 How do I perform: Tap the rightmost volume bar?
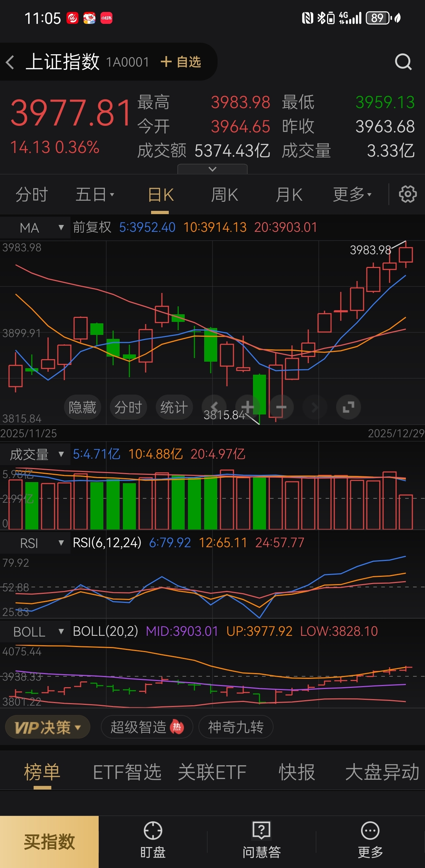pos(406,512)
